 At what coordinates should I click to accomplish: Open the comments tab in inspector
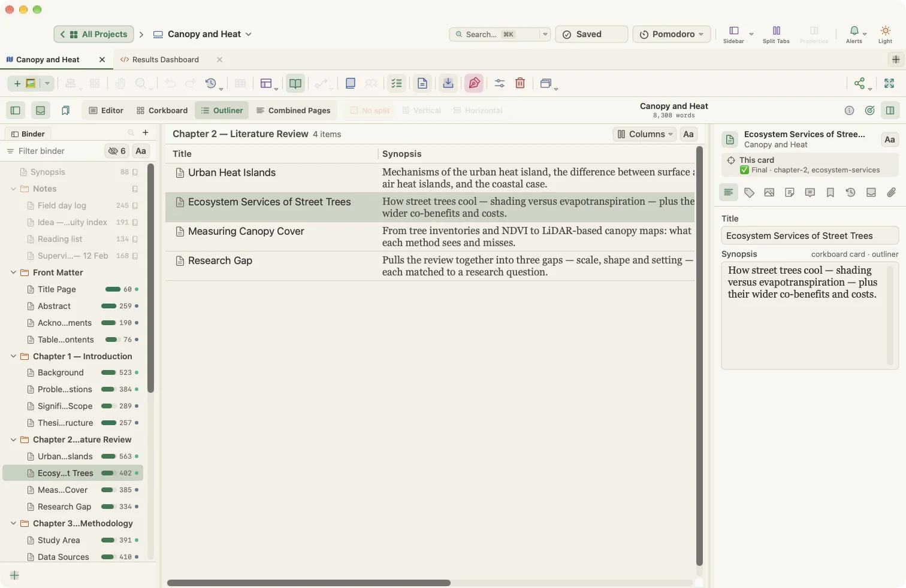(810, 192)
